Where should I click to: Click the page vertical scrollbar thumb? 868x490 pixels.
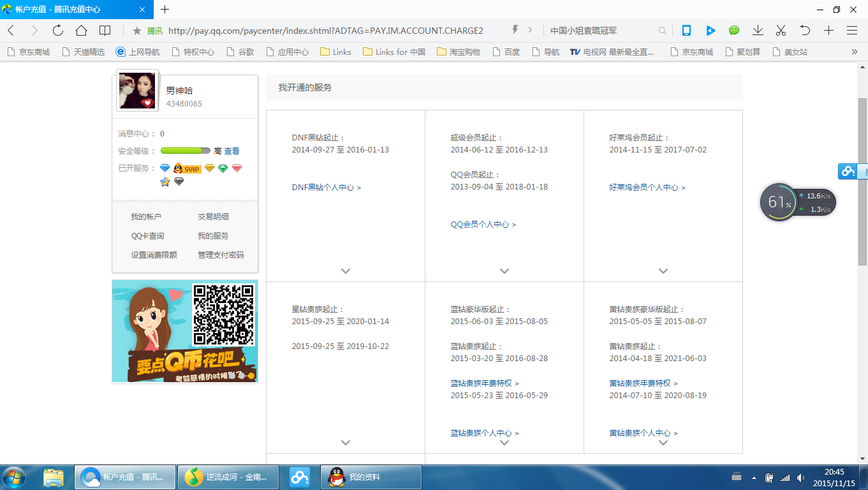click(x=862, y=182)
